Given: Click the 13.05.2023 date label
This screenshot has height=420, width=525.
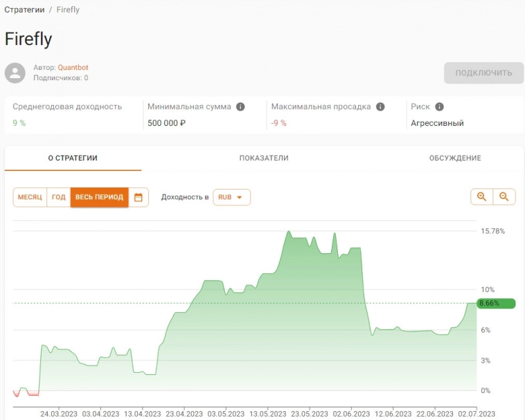Looking at the screenshot, I should (268, 414).
